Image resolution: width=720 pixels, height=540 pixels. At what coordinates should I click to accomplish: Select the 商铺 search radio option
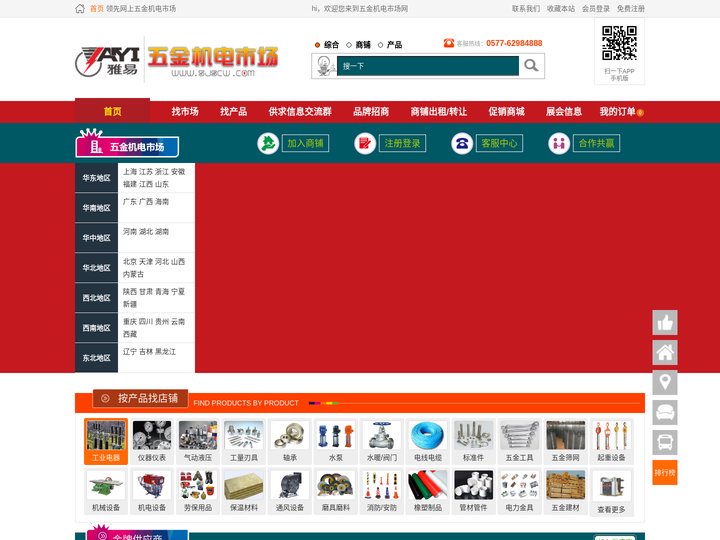coord(349,45)
